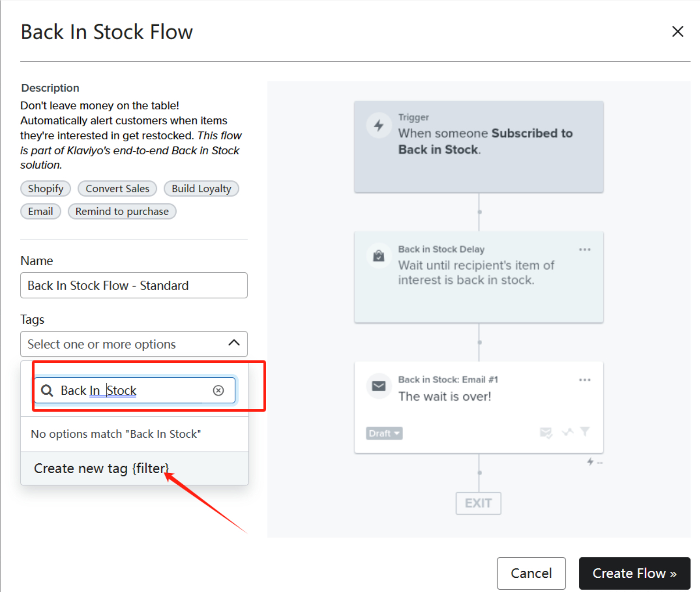The height and width of the screenshot is (592, 700).
Task: Select the Back in Stock Delay card
Action: click(x=479, y=277)
